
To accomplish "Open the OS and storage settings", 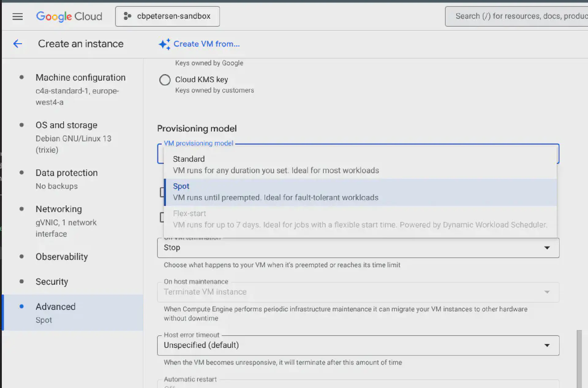I will coord(66,125).
